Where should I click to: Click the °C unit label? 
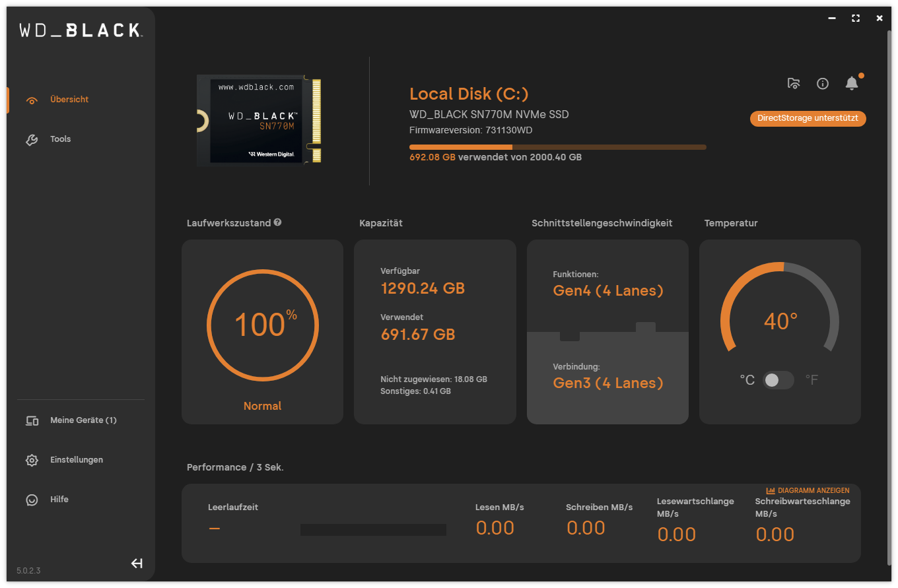[x=747, y=380]
